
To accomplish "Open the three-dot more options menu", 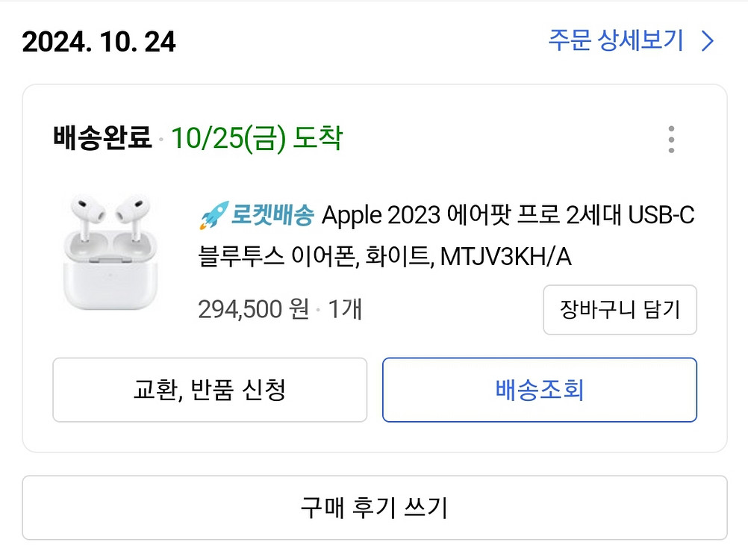I will click(x=671, y=140).
